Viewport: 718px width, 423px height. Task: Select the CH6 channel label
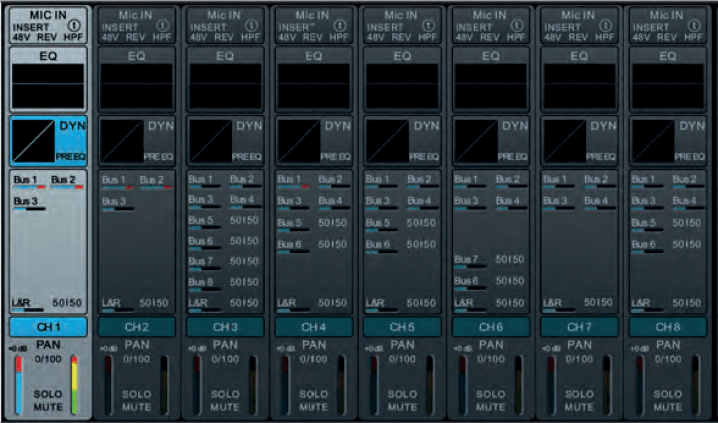pos(491,327)
